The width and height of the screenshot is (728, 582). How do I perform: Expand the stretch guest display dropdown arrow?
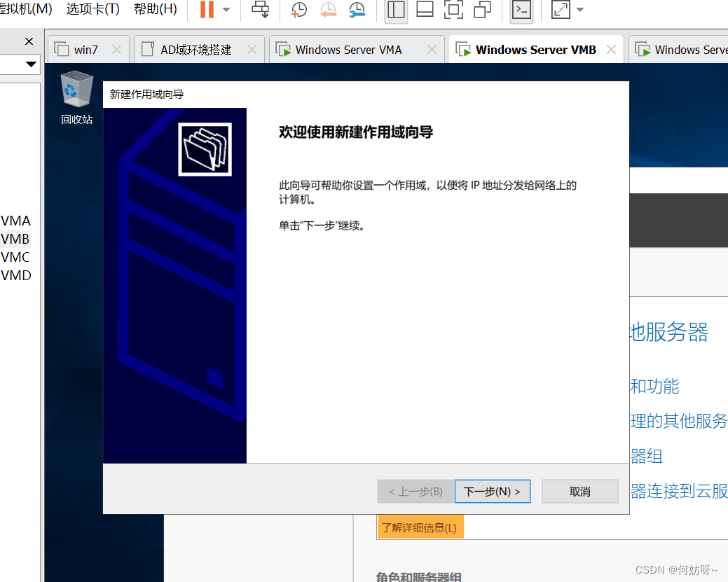coord(579,10)
